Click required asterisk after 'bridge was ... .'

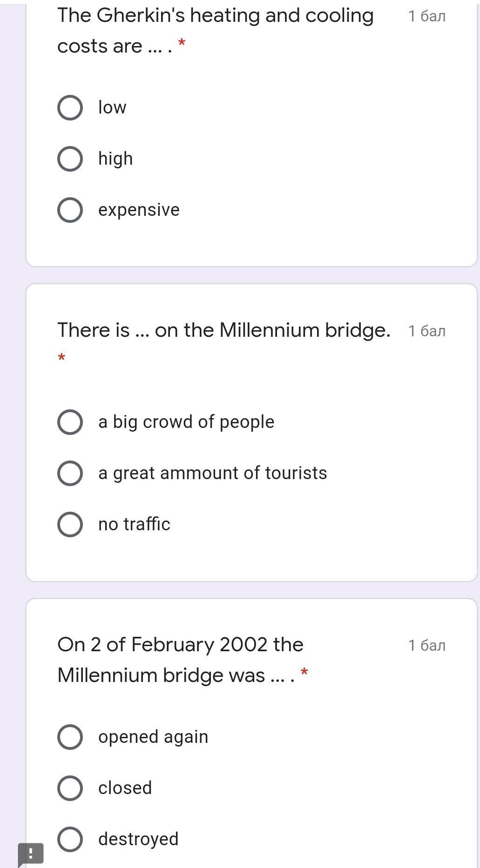pyautogui.click(x=304, y=672)
